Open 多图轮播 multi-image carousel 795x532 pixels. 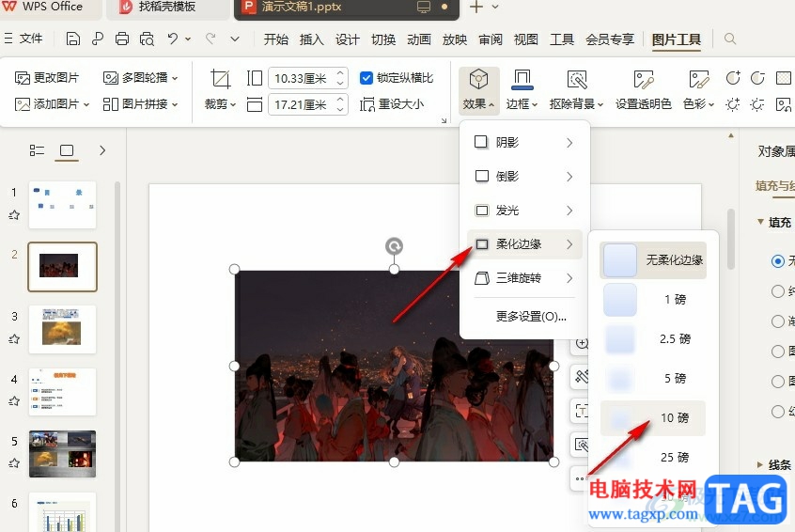140,78
